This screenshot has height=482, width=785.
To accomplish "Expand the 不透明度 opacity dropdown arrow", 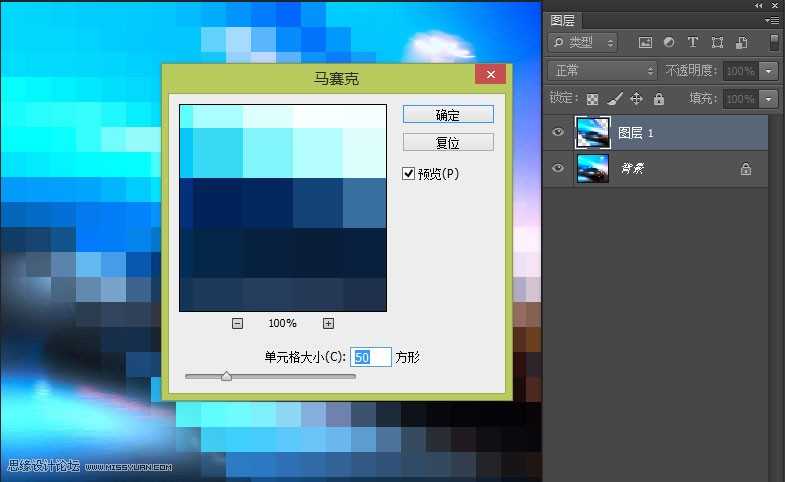I will tap(768, 71).
